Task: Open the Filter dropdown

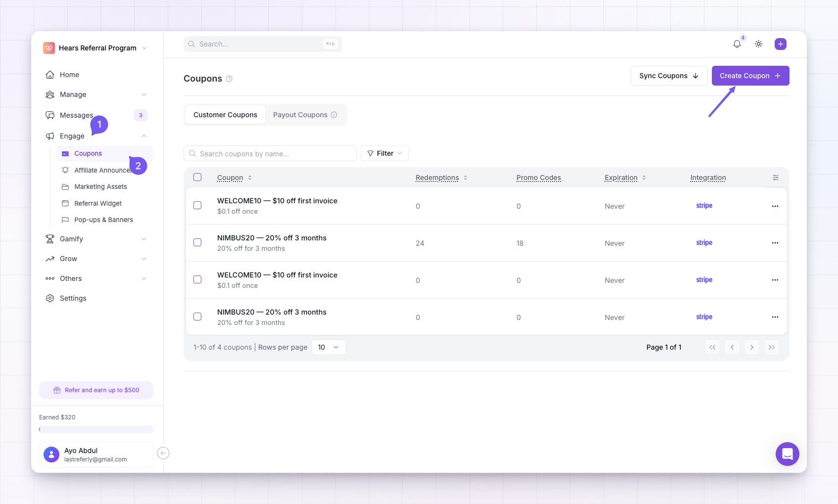Action: click(x=385, y=153)
